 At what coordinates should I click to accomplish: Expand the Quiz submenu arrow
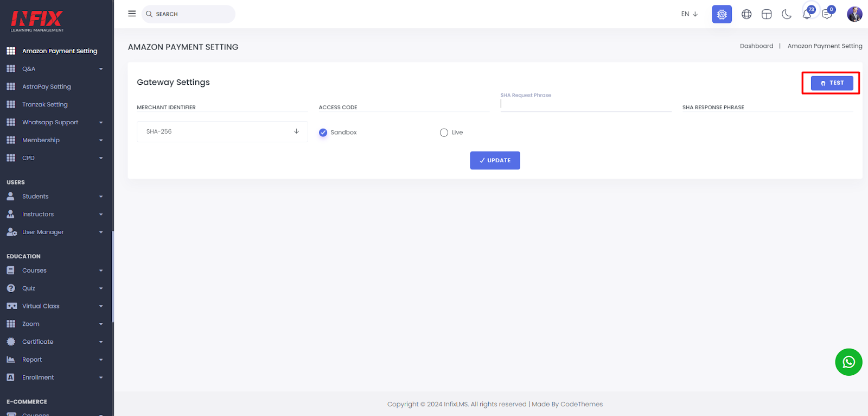click(101, 288)
